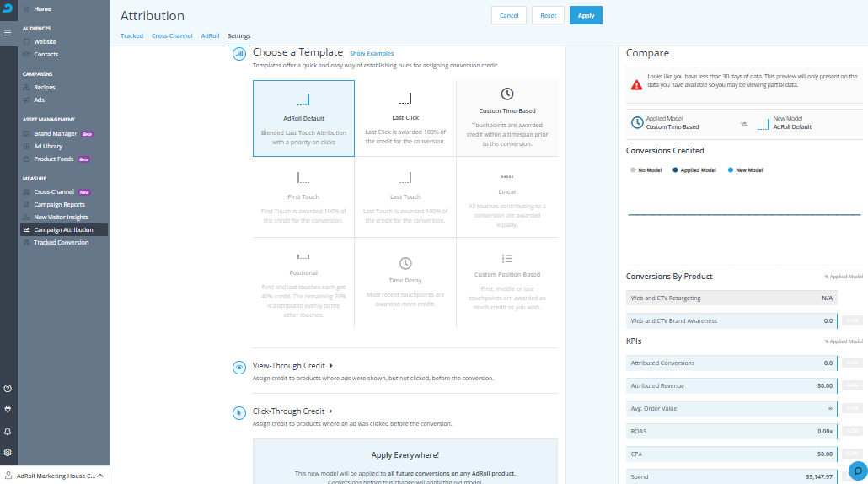This screenshot has height=484, width=868.
Task: Click the Attributed Revenue KPI row
Action: [731, 386]
